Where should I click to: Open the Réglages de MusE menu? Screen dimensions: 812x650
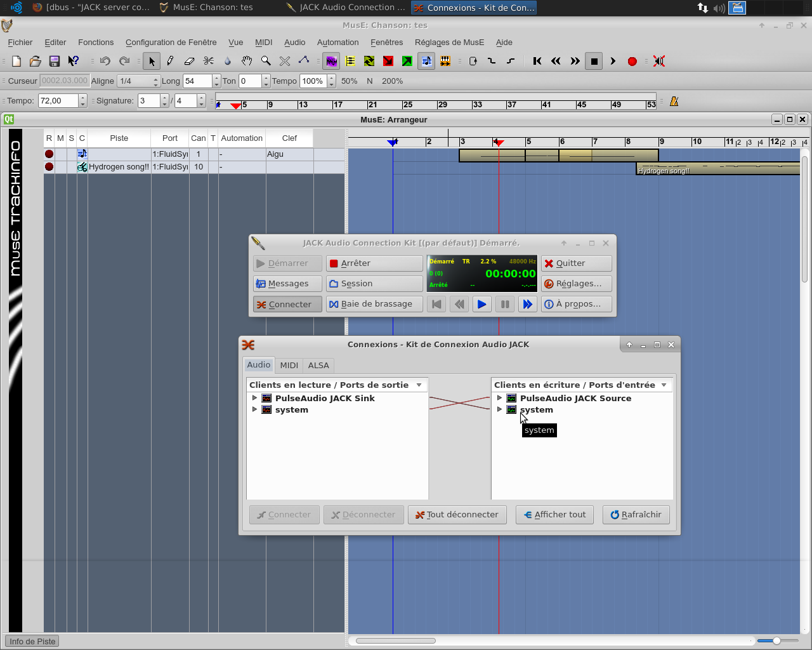[449, 43]
